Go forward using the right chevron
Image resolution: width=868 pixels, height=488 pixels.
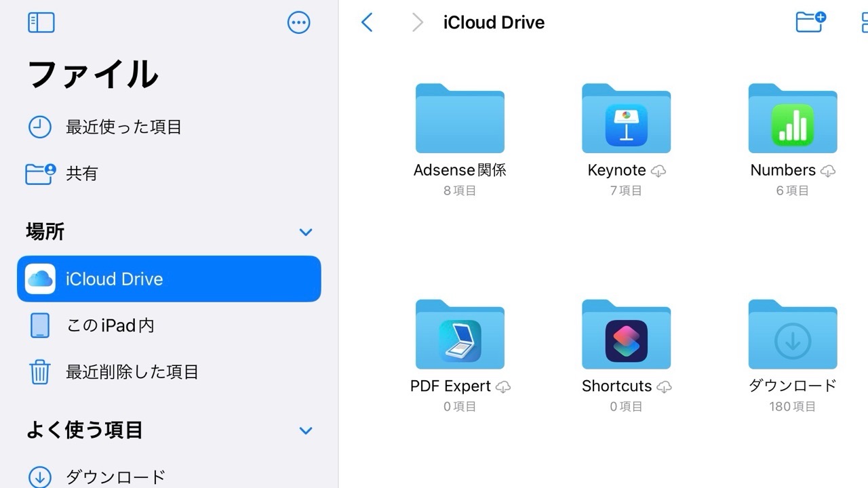pyautogui.click(x=417, y=22)
